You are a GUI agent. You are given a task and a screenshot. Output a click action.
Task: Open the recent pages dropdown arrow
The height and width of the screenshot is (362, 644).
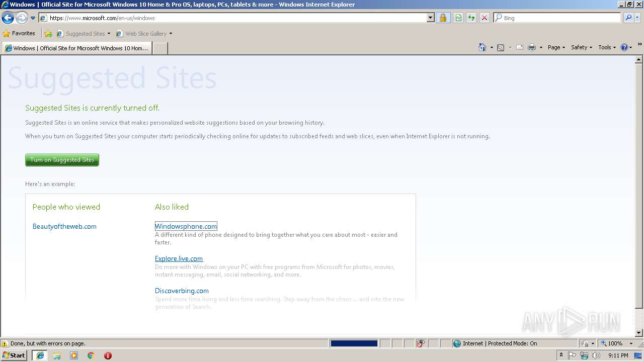coord(33,18)
